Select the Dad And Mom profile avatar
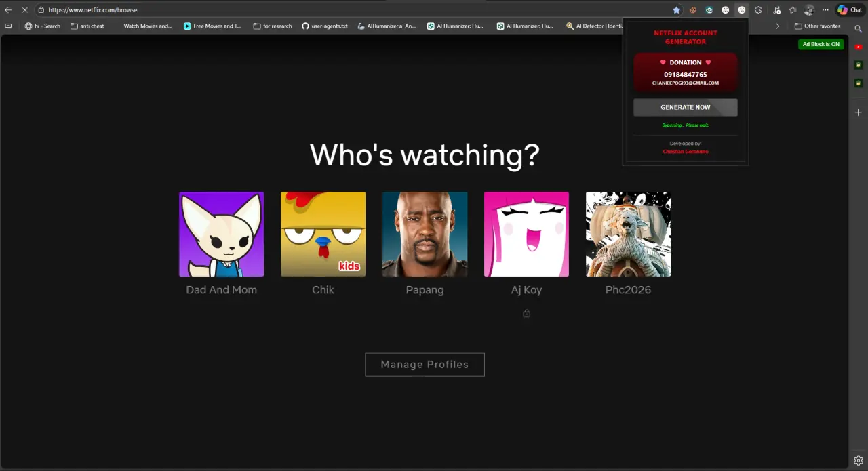Image resolution: width=868 pixels, height=471 pixels. pyautogui.click(x=221, y=234)
